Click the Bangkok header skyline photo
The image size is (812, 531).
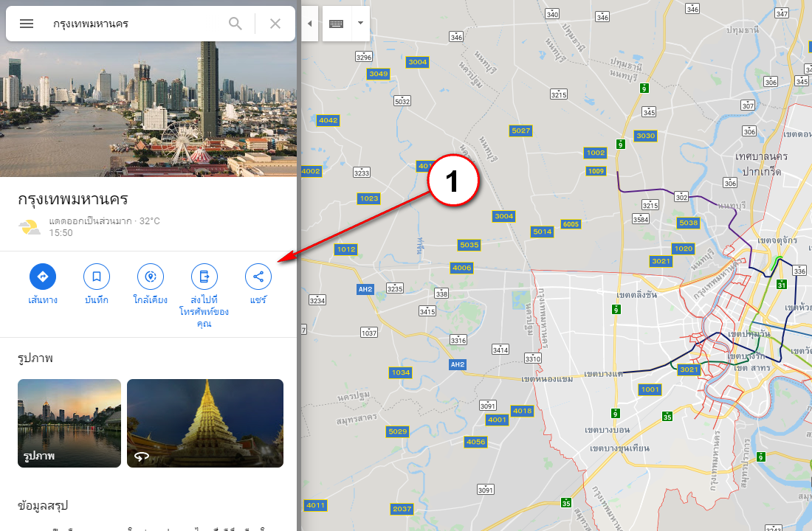point(148,109)
